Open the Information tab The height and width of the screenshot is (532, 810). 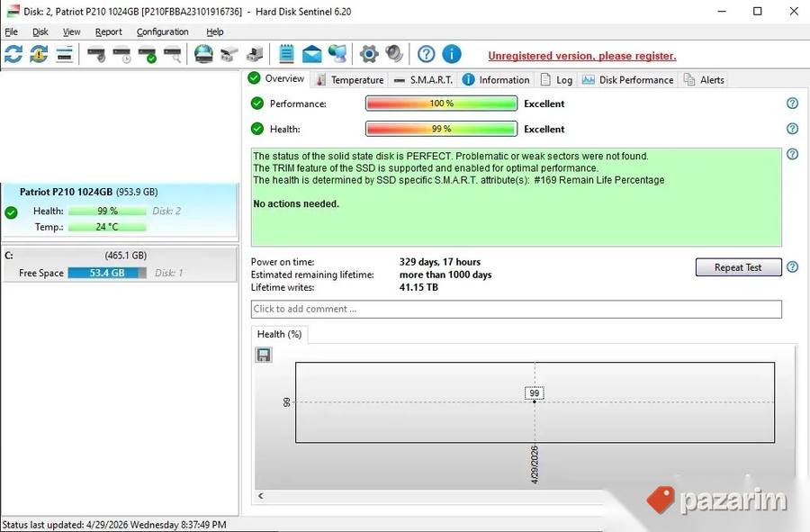click(x=496, y=80)
